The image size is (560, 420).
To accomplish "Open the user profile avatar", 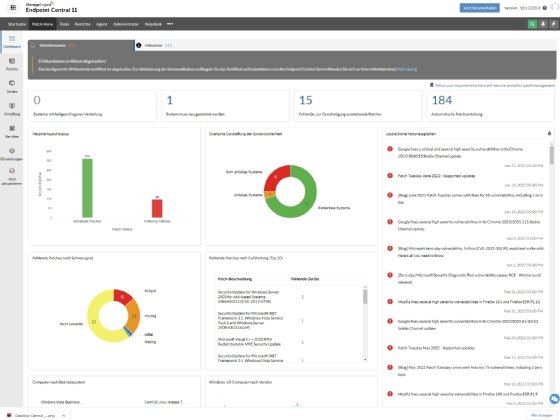I will (555, 8).
